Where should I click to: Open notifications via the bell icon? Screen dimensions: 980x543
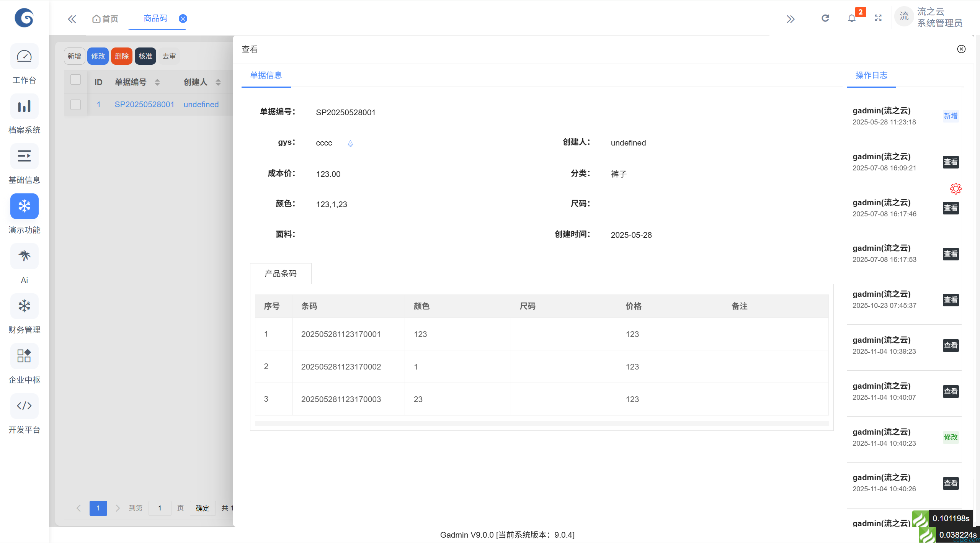point(851,18)
